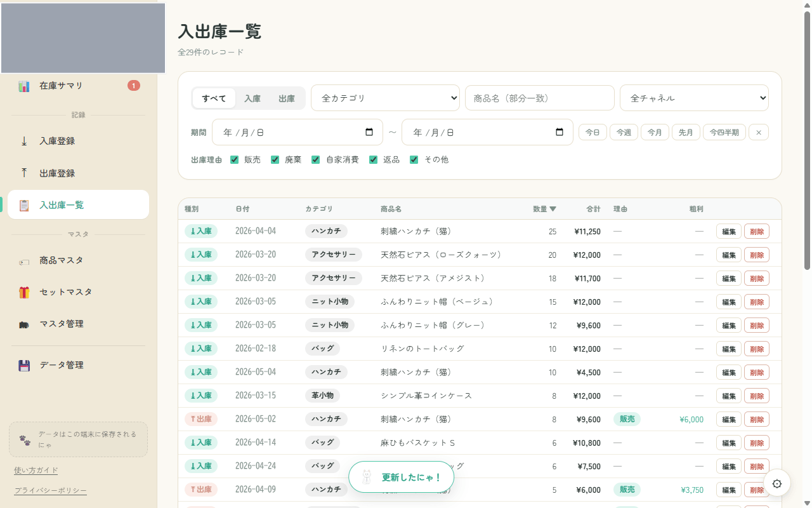Open the 使い方ガイド link
This screenshot has height=508, width=812.
click(x=36, y=471)
